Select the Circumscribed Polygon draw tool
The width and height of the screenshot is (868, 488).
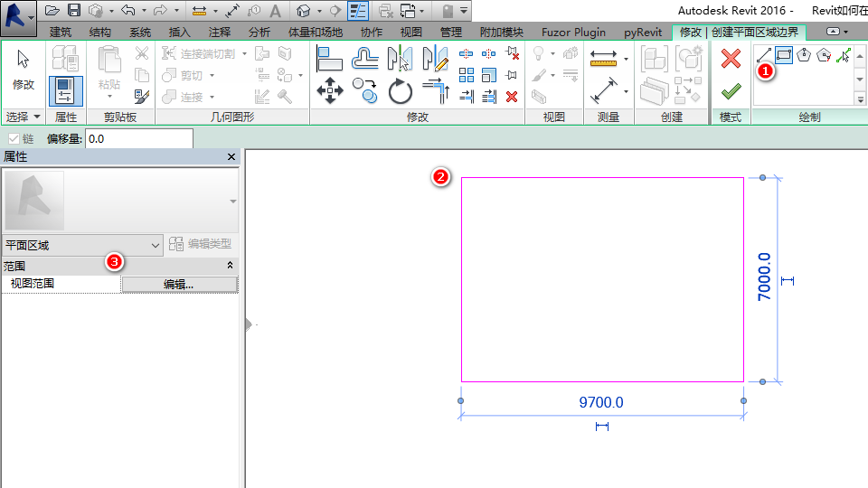[824, 55]
